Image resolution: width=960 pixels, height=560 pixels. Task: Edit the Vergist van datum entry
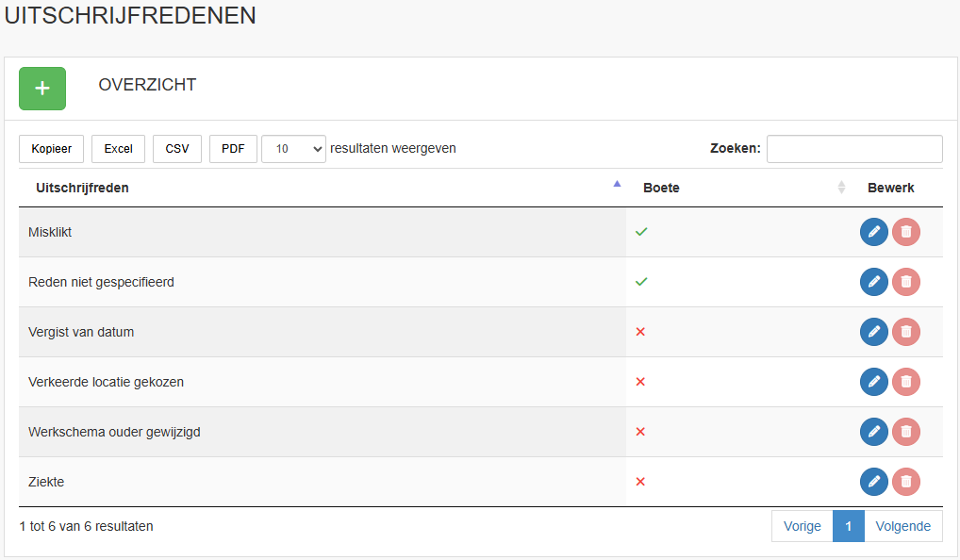873,332
